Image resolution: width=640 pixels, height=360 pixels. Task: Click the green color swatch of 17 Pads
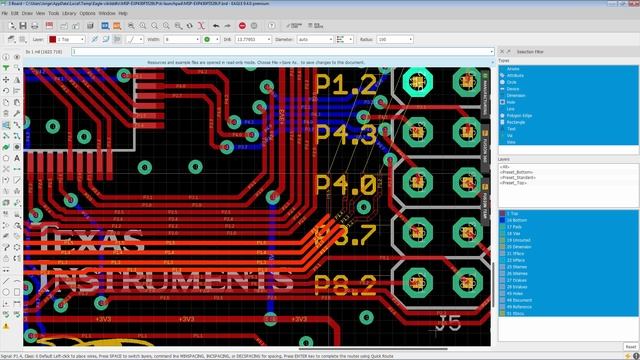point(502,227)
